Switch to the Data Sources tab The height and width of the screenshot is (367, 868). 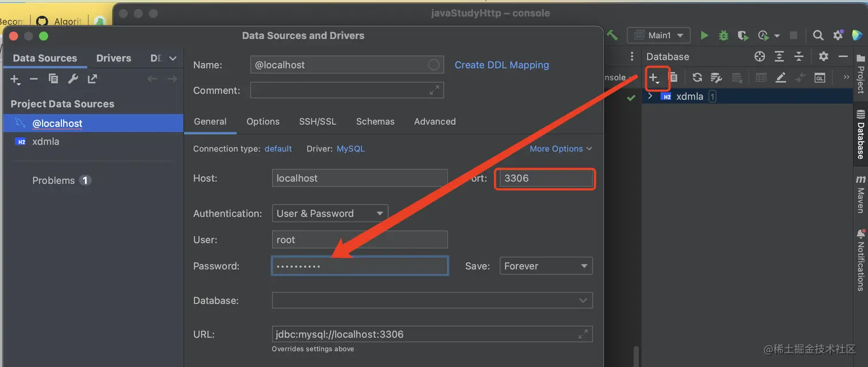(45, 58)
